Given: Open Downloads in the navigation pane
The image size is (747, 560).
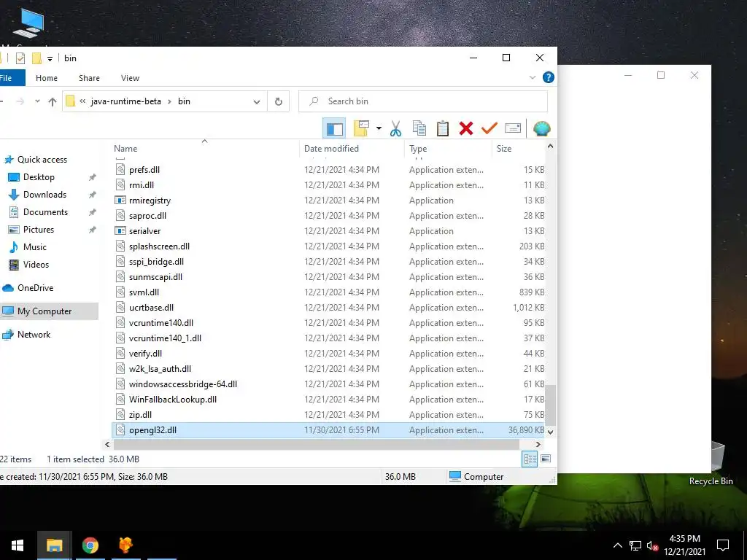Looking at the screenshot, I should [44, 195].
